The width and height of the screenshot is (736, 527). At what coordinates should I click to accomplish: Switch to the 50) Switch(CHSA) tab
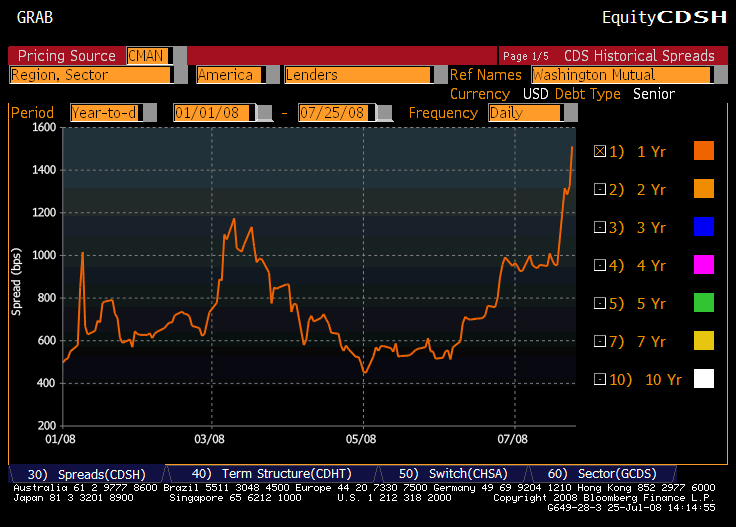[x=453, y=474]
